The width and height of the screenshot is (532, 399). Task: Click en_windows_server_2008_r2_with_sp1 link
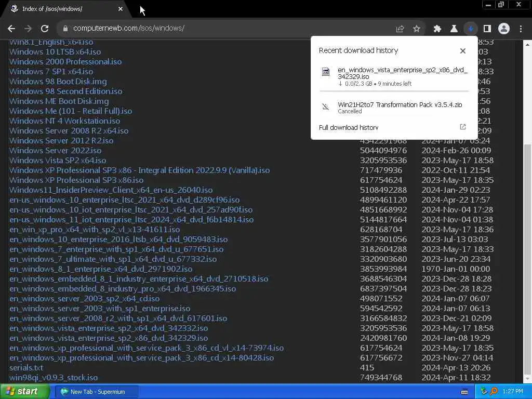point(118,318)
